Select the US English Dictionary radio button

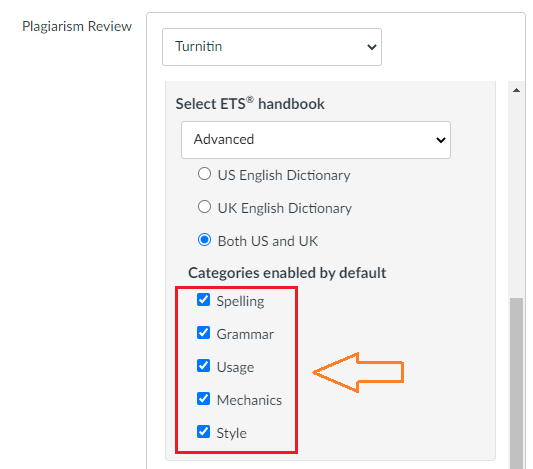point(204,174)
